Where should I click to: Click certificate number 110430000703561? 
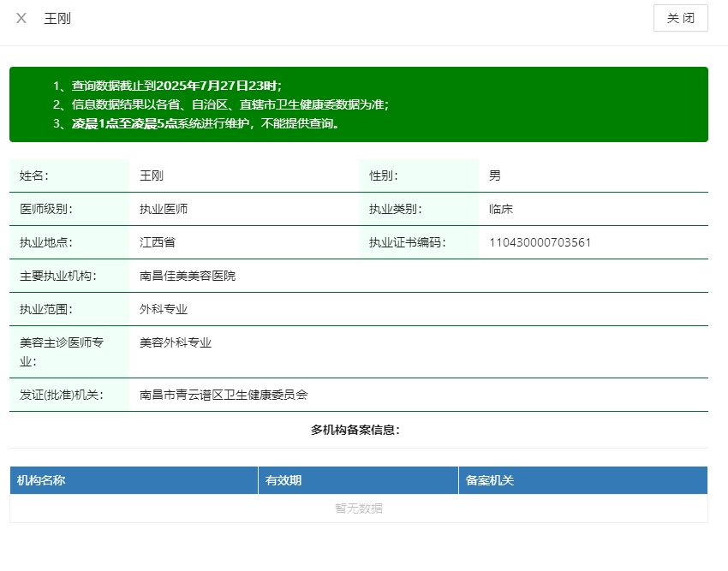tap(540, 242)
